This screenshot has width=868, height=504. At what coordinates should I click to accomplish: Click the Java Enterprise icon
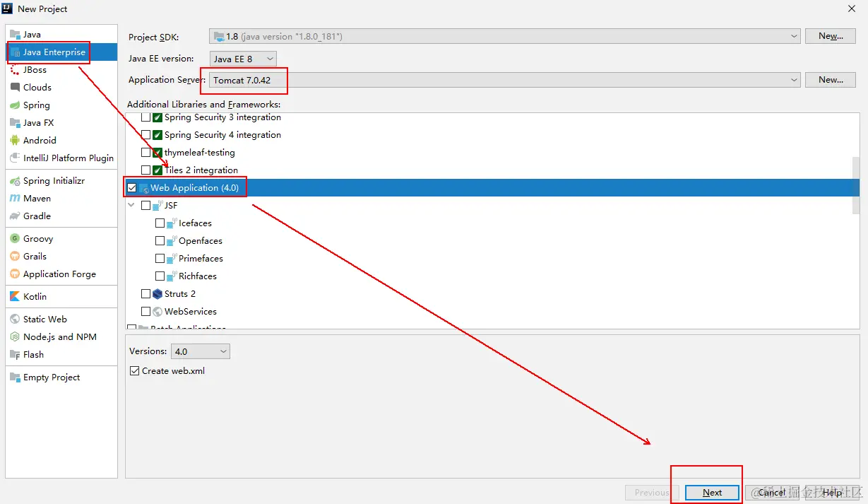(x=15, y=52)
